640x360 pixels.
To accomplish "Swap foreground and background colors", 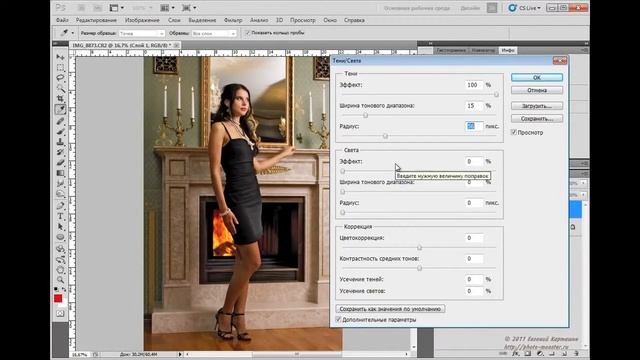I will pyautogui.click(x=64, y=289).
